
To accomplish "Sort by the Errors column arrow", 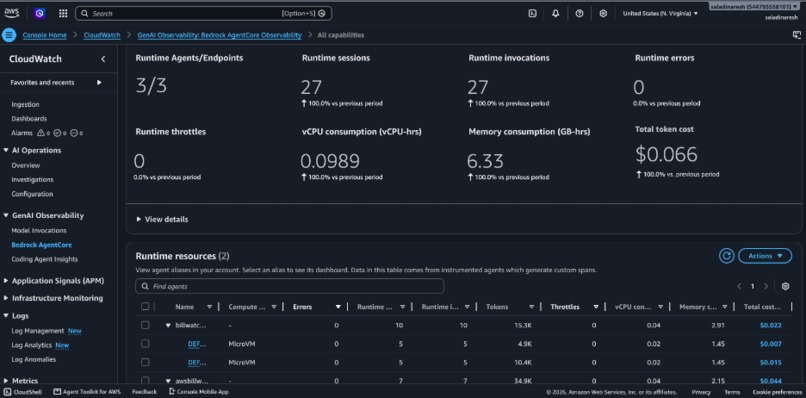I will [338, 307].
